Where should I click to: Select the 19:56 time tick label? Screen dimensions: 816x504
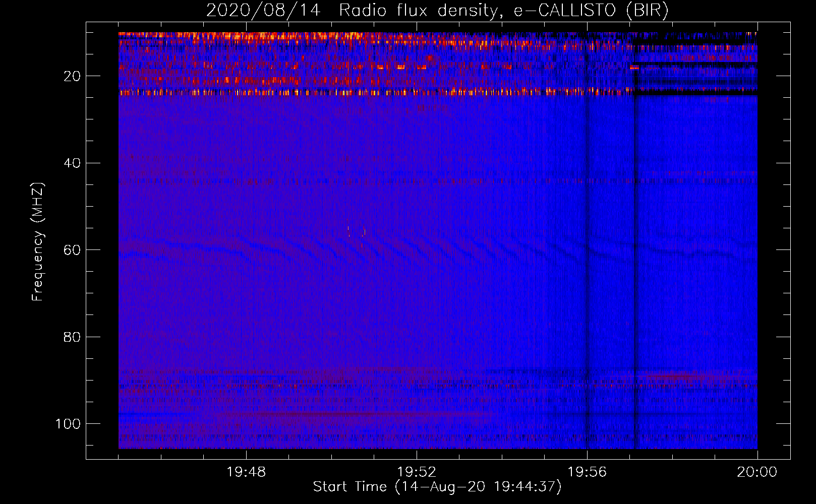tap(587, 472)
